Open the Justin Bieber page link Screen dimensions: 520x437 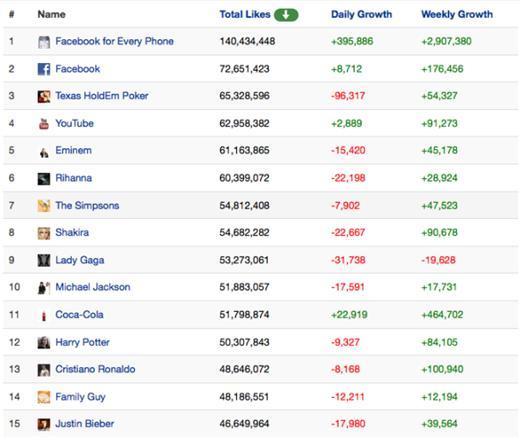pyautogui.click(x=85, y=424)
